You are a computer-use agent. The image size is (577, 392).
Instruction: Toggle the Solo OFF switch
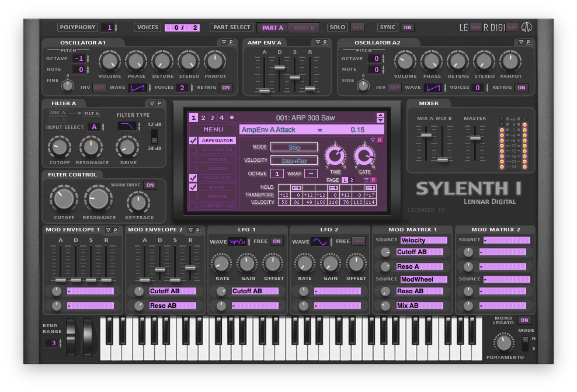[x=357, y=27]
